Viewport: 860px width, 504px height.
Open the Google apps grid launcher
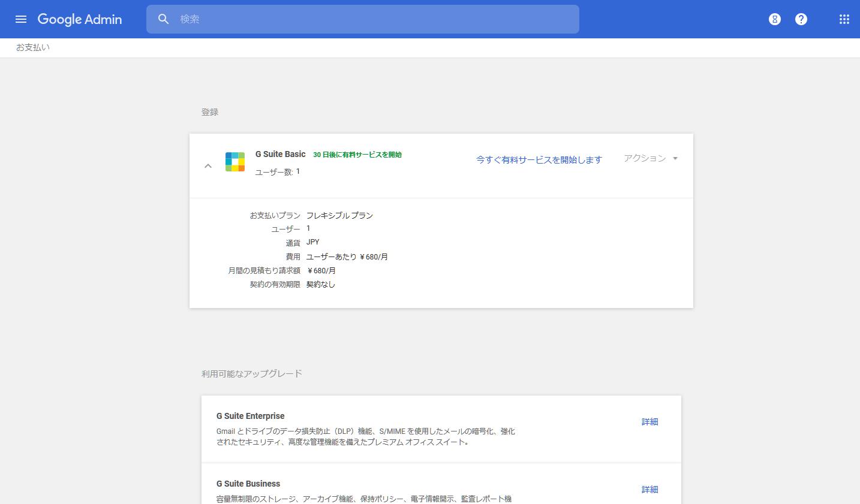point(844,19)
